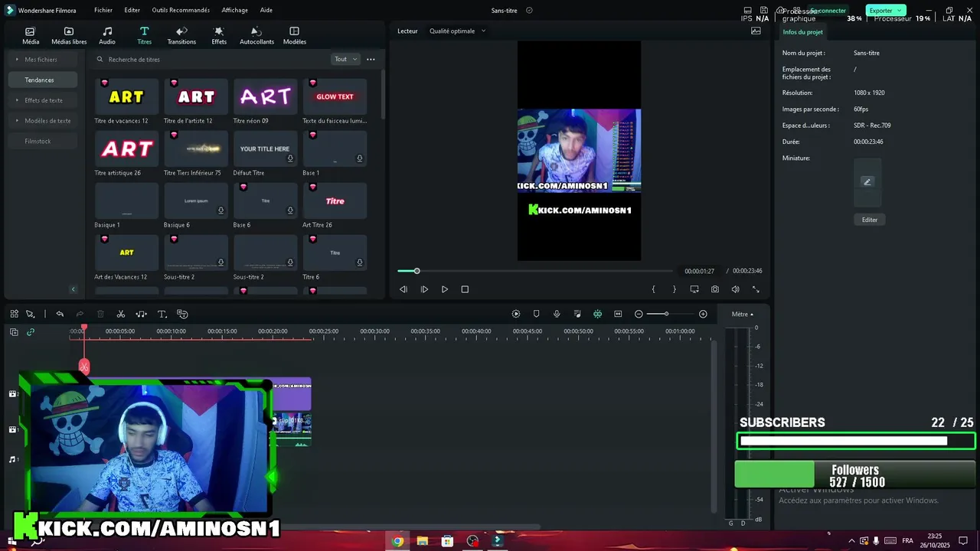This screenshot has width=980, height=551.
Task: Click the preview playback progress slider
Action: pyautogui.click(x=535, y=271)
